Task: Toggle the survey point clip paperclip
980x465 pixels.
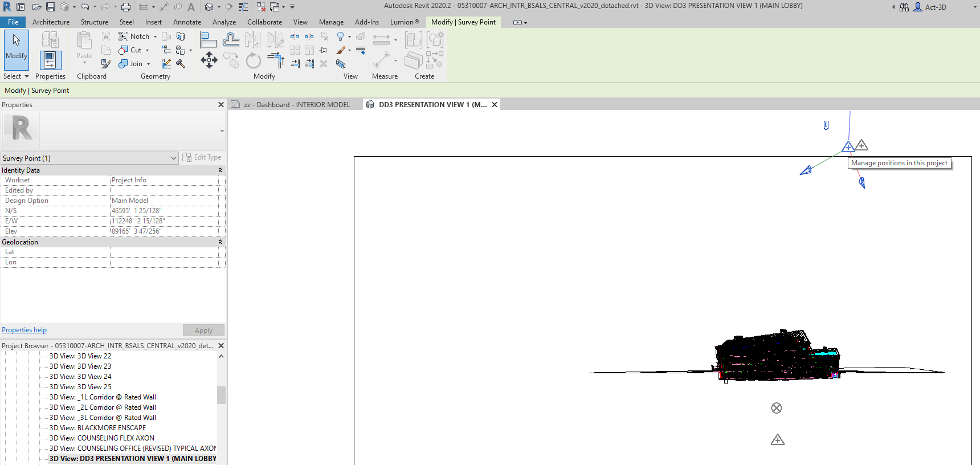Action: pos(826,125)
